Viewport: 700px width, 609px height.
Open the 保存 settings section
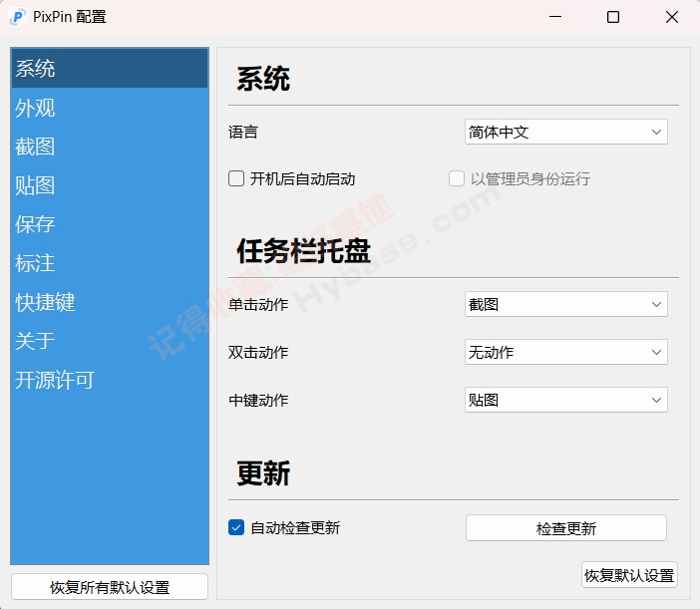(x=110, y=223)
